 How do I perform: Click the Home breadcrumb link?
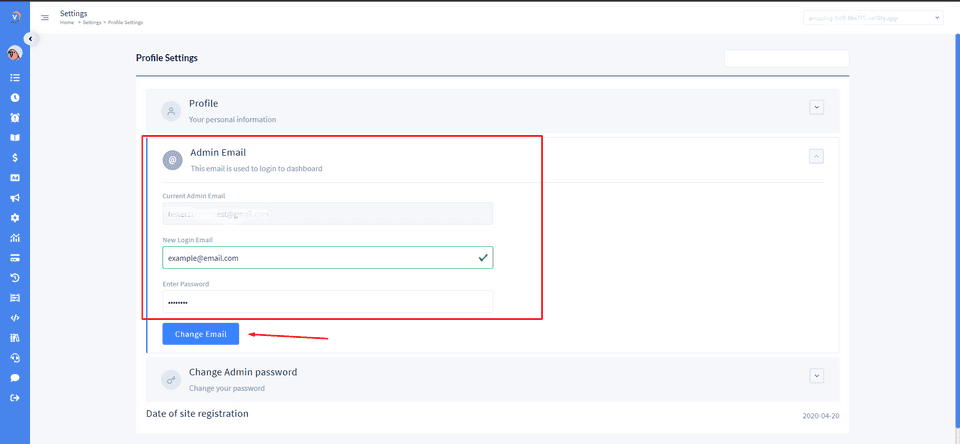(x=67, y=22)
